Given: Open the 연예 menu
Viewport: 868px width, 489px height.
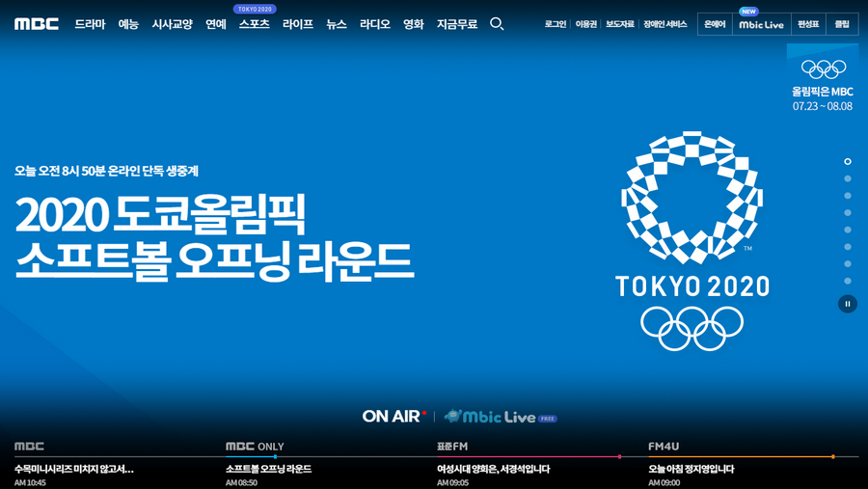Looking at the screenshot, I should [216, 24].
